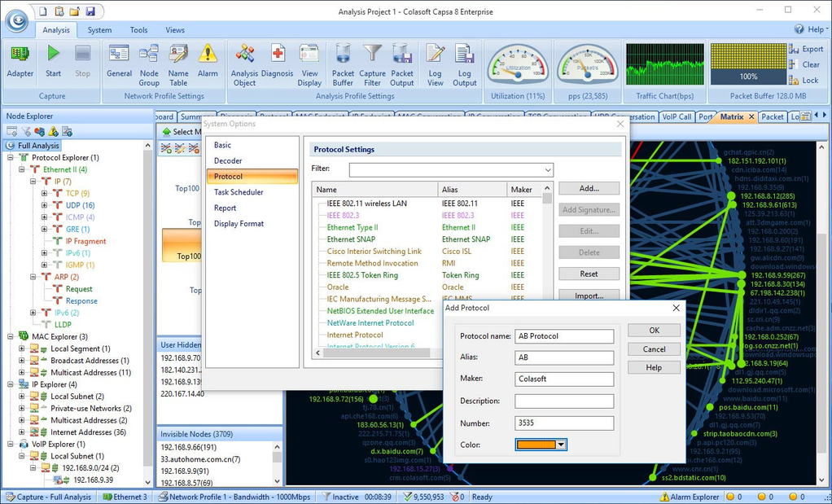Image resolution: width=832 pixels, height=504 pixels.
Task: Click the Import... button
Action: click(x=589, y=296)
